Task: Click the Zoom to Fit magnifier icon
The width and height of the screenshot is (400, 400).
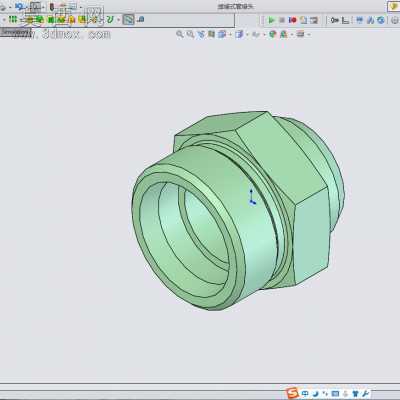Action: (180, 34)
